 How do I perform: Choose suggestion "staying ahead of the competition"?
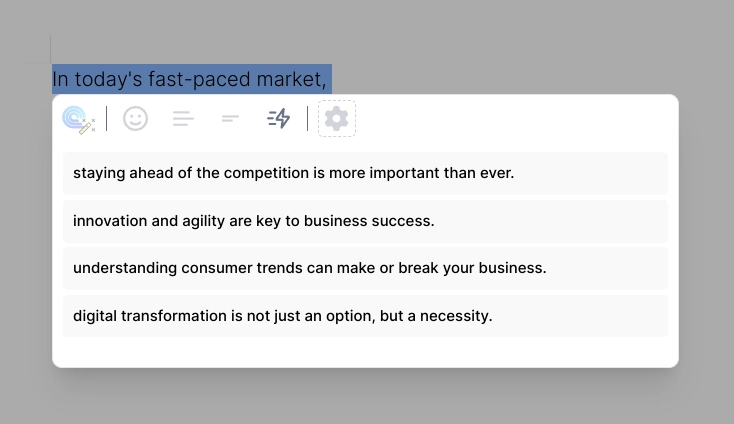click(x=365, y=173)
